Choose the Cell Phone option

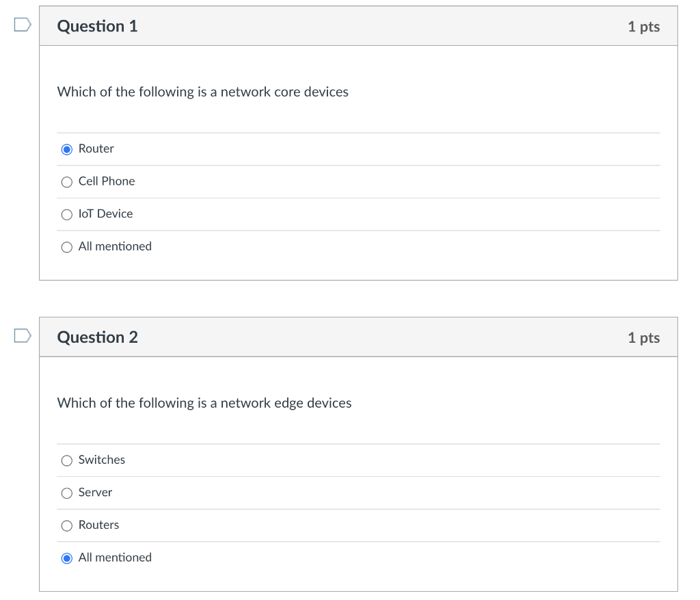[x=67, y=182]
